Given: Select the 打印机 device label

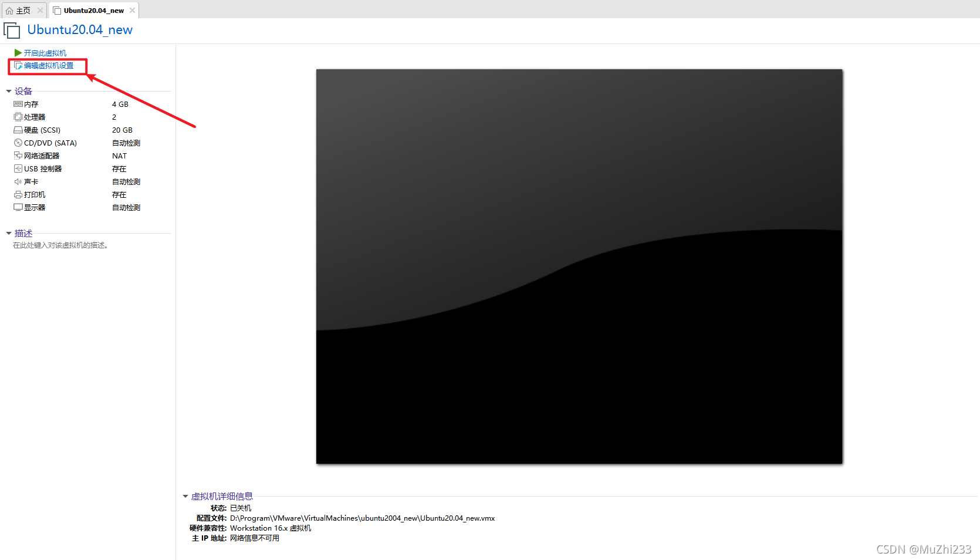Looking at the screenshot, I should pos(35,195).
